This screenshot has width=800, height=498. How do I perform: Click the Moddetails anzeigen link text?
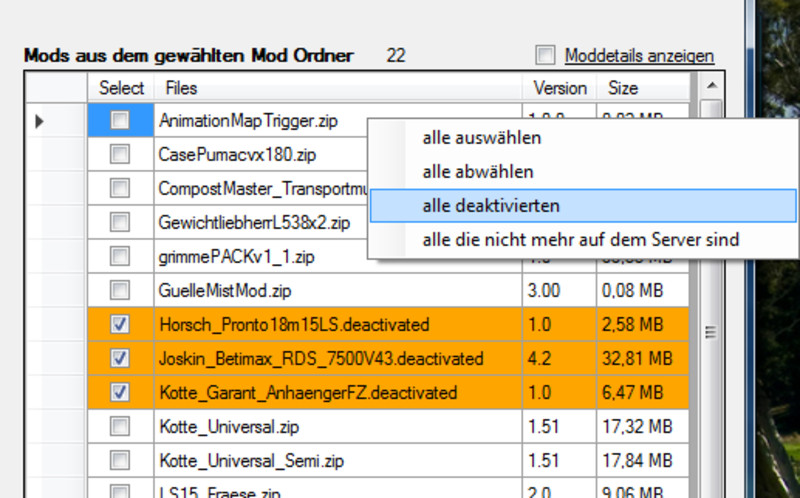tap(639, 55)
